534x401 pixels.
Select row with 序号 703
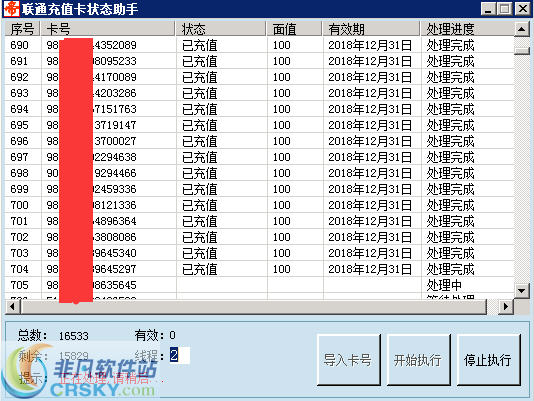click(259, 253)
